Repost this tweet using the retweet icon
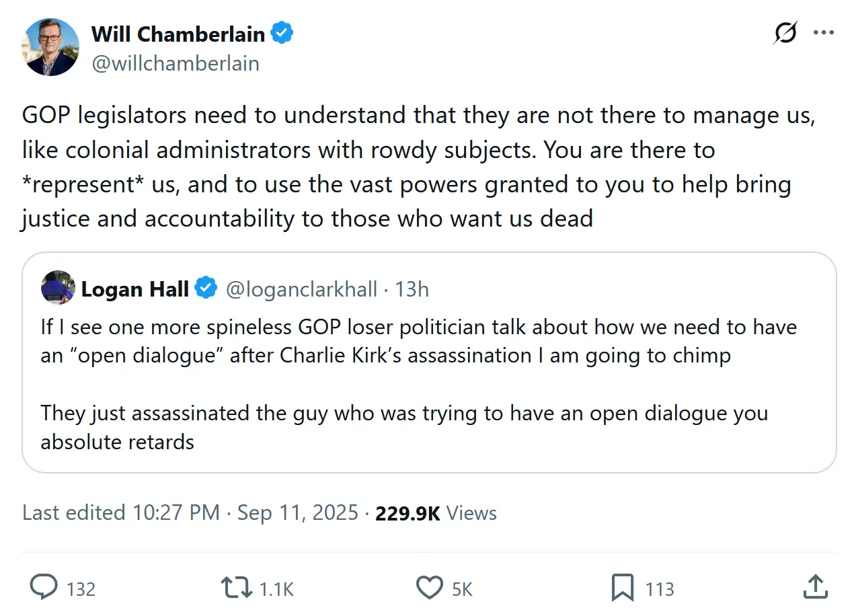 pos(238,587)
